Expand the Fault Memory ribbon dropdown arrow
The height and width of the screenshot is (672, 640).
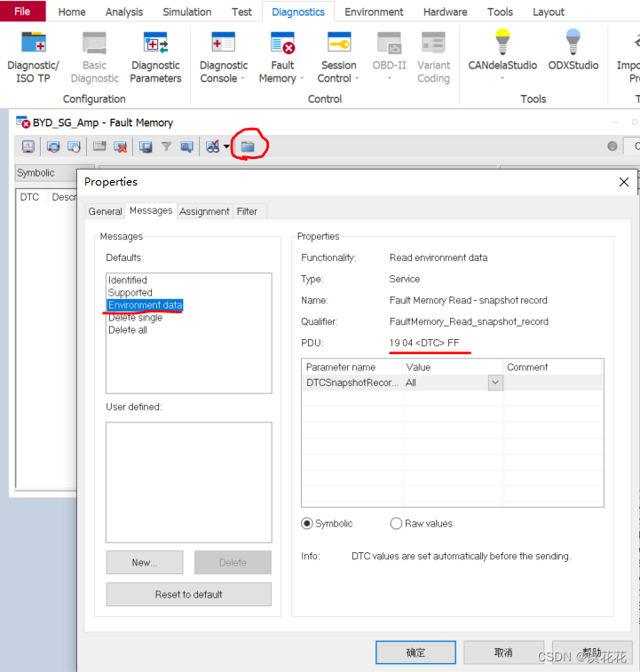pos(302,78)
